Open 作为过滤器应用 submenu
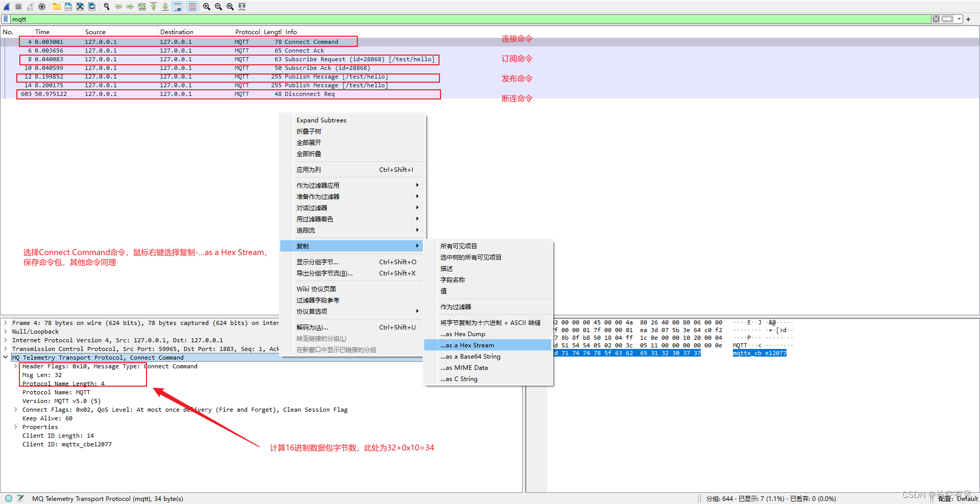The image size is (980, 504). pos(352,186)
